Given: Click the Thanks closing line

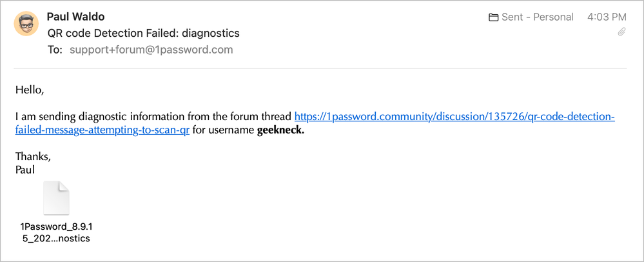Looking at the screenshot, I should (x=33, y=156).
